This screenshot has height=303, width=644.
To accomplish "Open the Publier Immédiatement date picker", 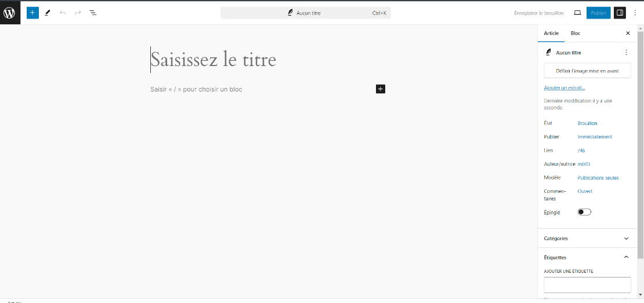I will [x=595, y=137].
